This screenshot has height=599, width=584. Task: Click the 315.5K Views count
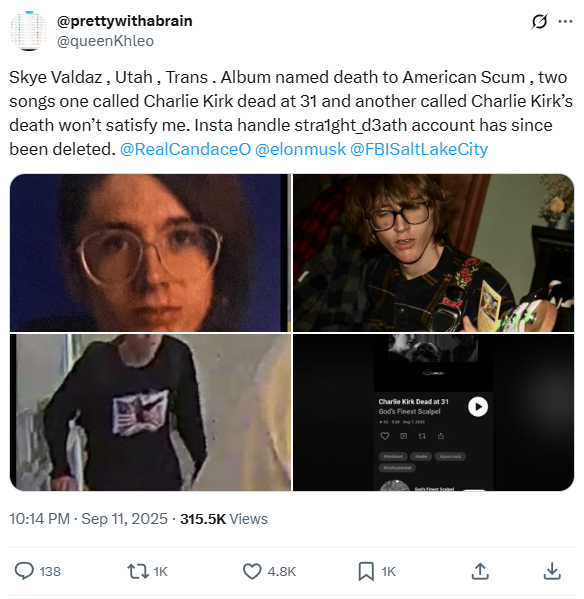point(224,519)
